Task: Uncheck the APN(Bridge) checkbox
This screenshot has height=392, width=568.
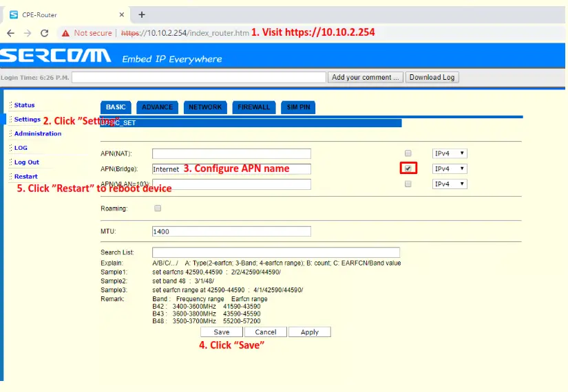Action: (x=408, y=168)
